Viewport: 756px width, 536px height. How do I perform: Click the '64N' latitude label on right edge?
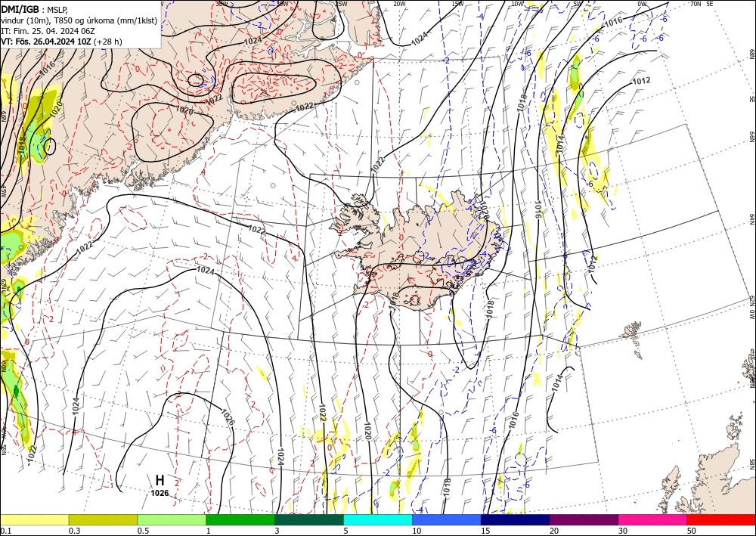coord(751,218)
